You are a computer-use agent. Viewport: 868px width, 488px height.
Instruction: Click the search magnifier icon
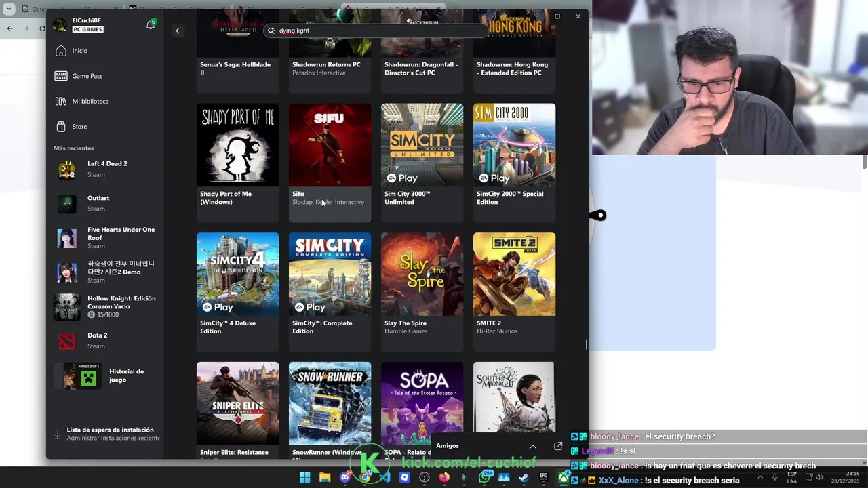point(271,30)
